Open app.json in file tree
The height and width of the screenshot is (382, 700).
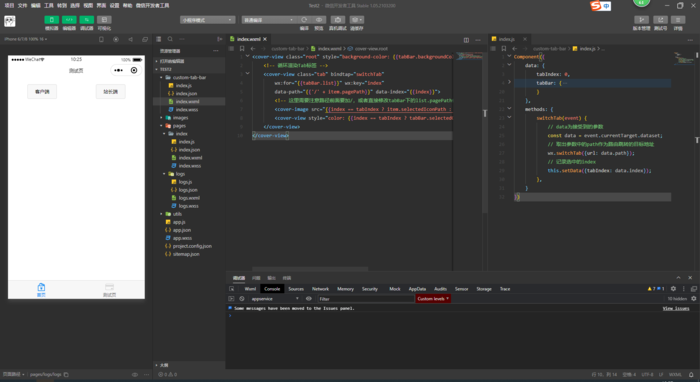click(182, 230)
